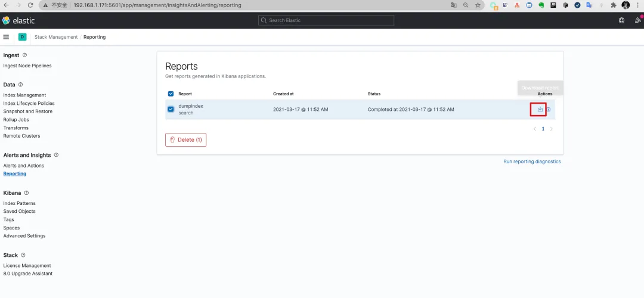Click Stack Management breadcrumb

coord(56,37)
